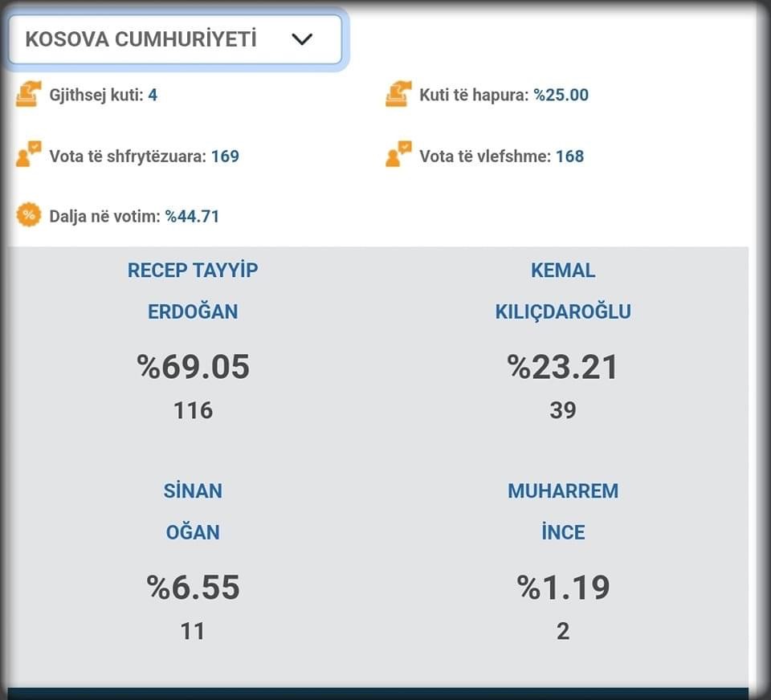Click the chevron arrow in country selector
Screen dimensions: 771x700
(301, 39)
